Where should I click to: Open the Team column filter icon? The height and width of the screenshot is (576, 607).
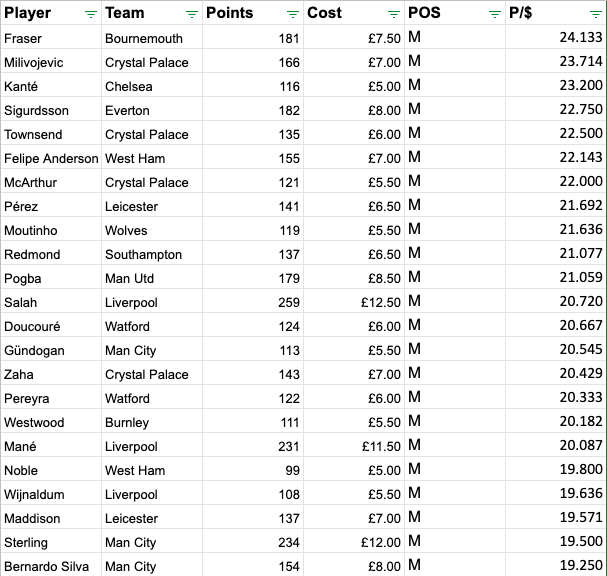click(192, 14)
